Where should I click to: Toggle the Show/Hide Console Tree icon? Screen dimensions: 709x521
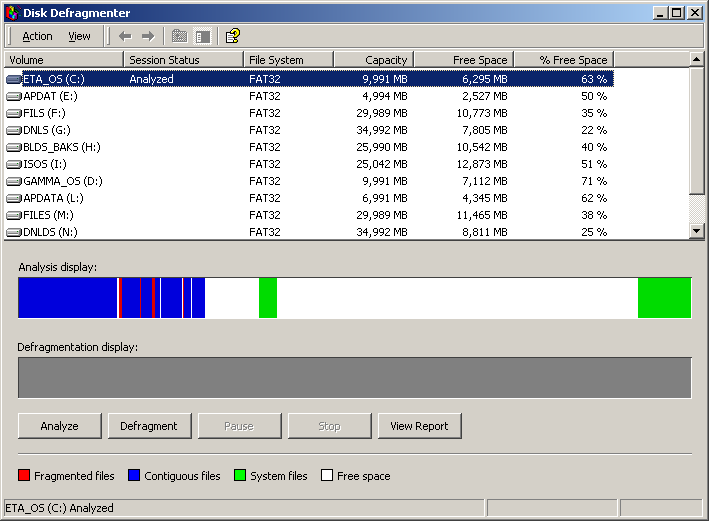click(x=203, y=36)
